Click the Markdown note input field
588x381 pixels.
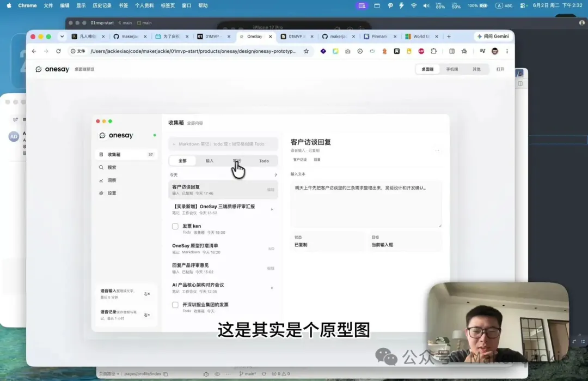tap(223, 144)
